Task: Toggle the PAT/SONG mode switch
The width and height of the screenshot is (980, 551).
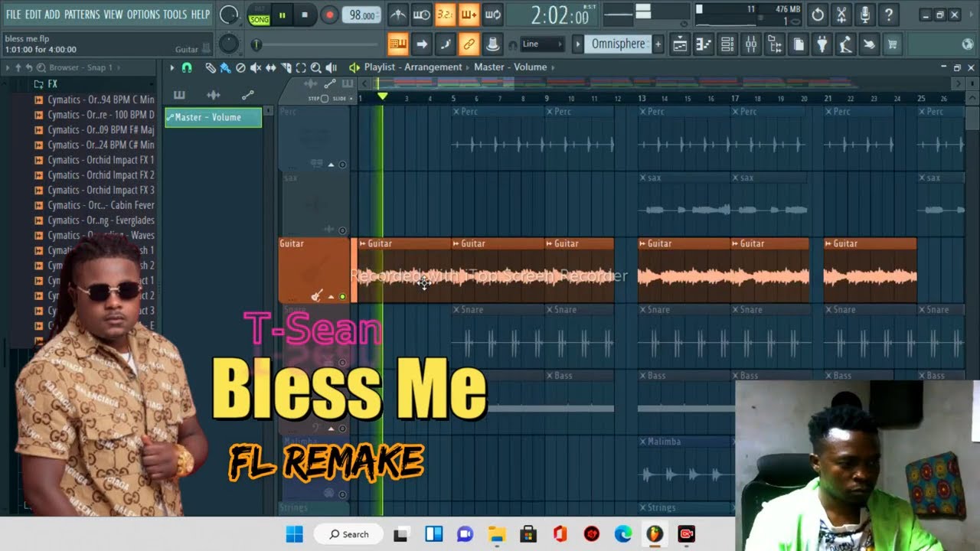Action: tap(259, 15)
